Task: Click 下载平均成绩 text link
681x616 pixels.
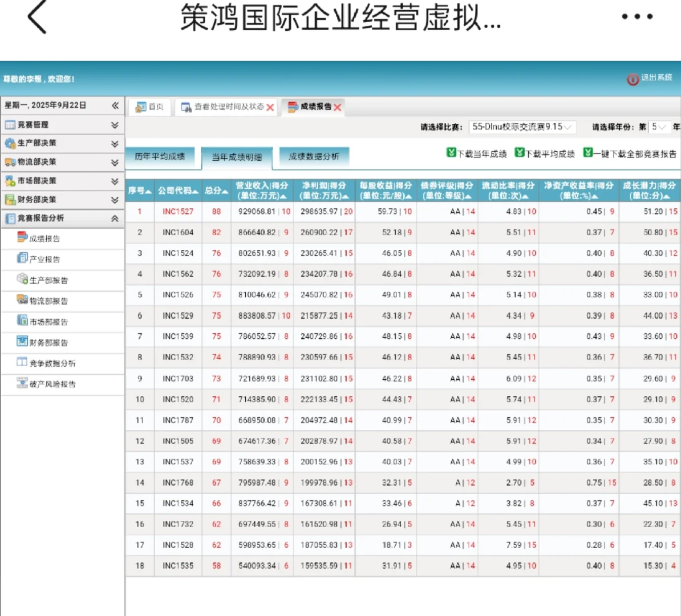Action: [x=550, y=154]
